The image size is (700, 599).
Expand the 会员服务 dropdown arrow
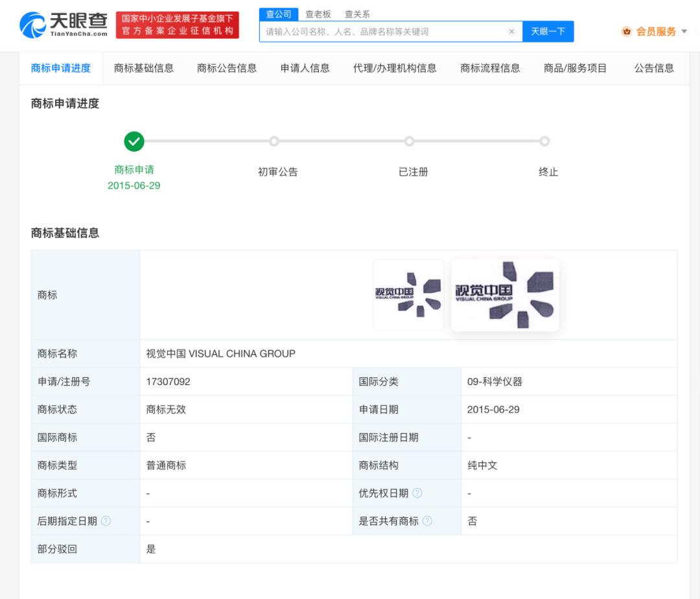[x=684, y=31]
